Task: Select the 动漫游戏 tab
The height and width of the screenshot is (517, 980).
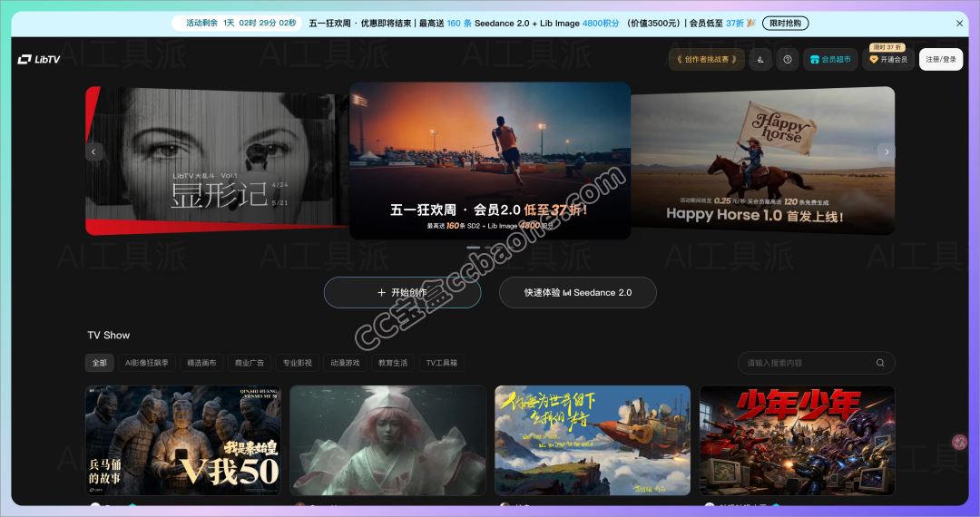Action: 345,363
